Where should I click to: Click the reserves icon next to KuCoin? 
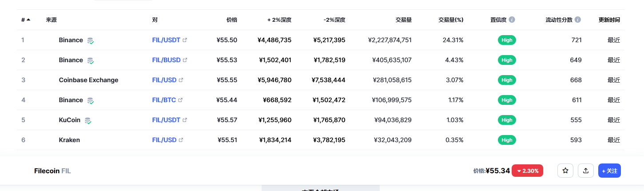(x=88, y=120)
